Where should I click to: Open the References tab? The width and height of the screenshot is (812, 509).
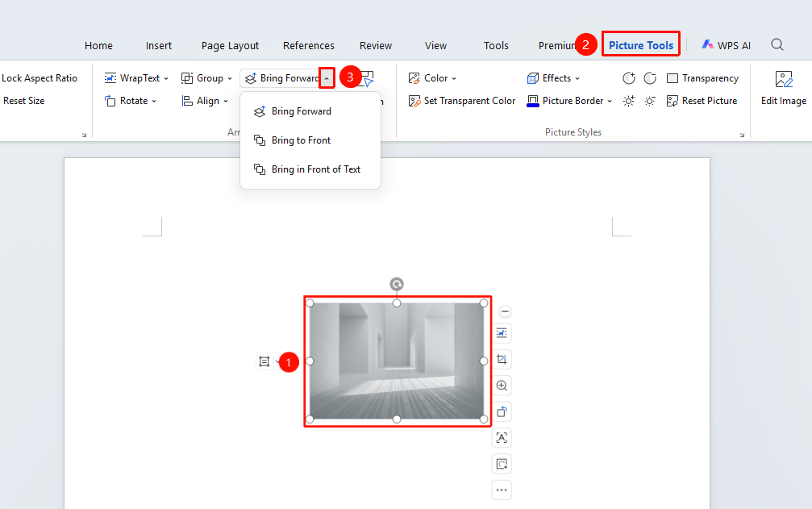[x=309, y=45]
